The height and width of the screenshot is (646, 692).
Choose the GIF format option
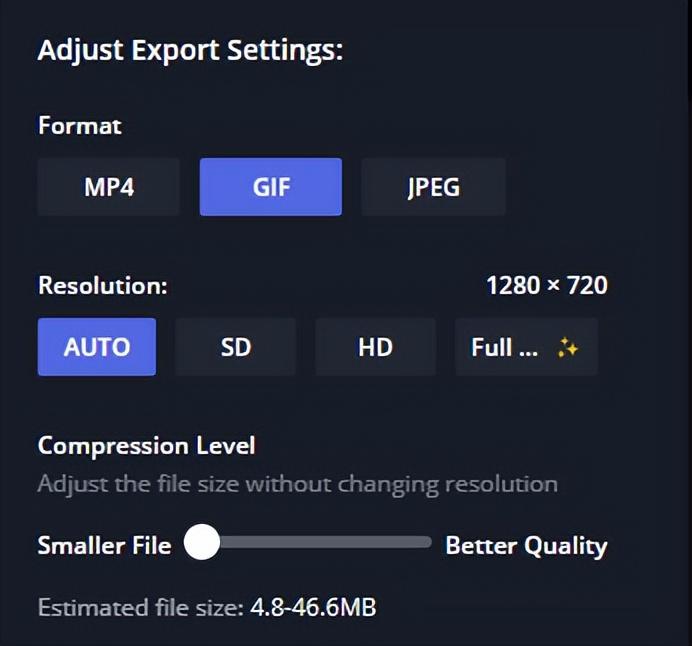(x=271, y=187)
